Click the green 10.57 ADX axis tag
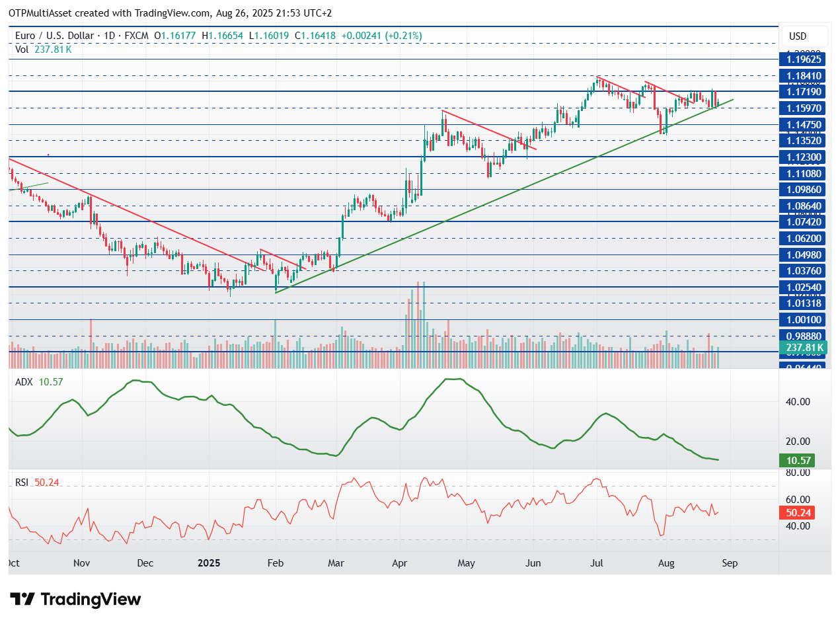 (796, 460)
